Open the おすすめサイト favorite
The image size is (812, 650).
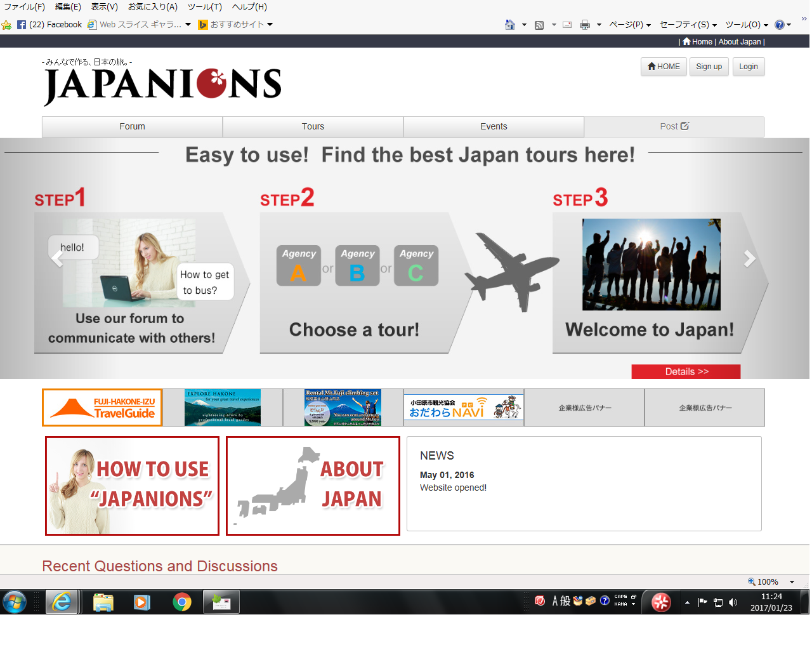(232, 25)
